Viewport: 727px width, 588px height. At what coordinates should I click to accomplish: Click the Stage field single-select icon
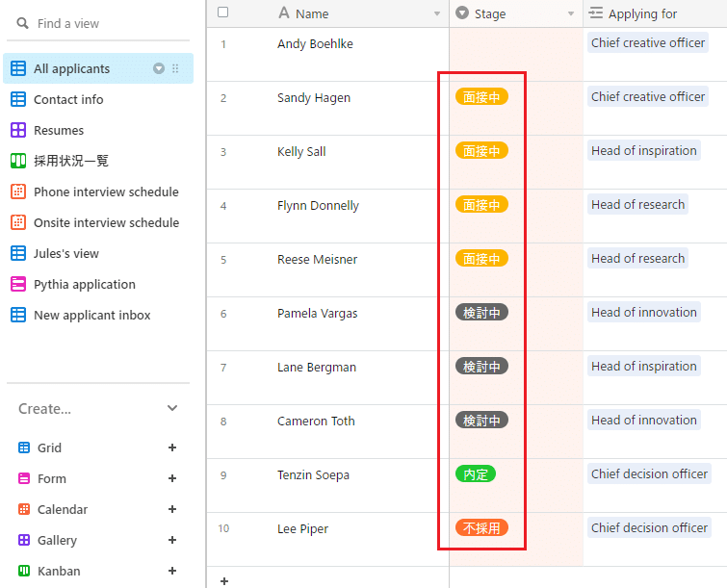462,13
